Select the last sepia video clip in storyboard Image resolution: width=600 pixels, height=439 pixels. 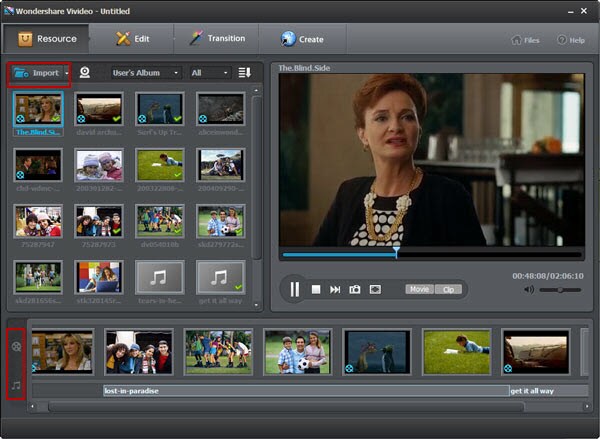tap(536, 352)
